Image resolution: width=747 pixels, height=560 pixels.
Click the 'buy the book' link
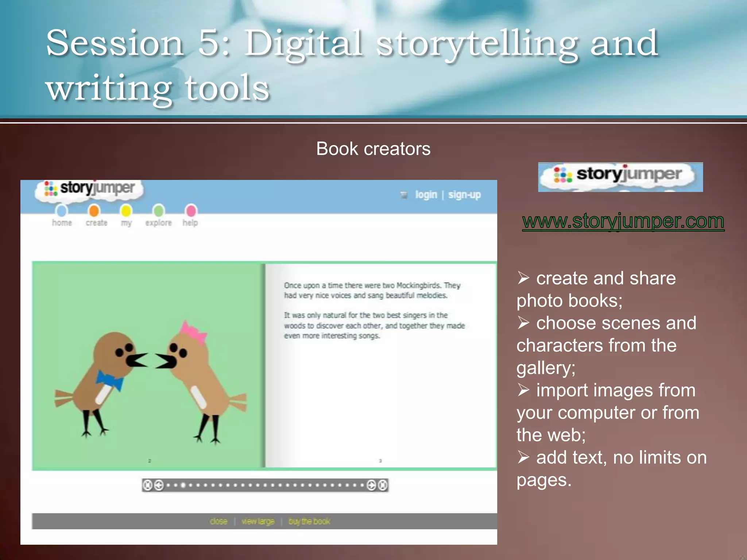(x=309, y=521)
